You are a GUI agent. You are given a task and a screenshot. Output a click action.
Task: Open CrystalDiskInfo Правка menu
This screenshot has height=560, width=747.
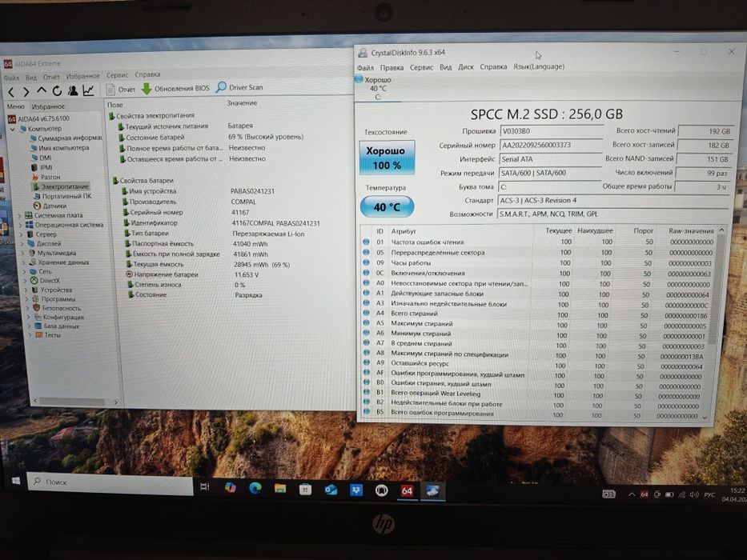(392, 68)
